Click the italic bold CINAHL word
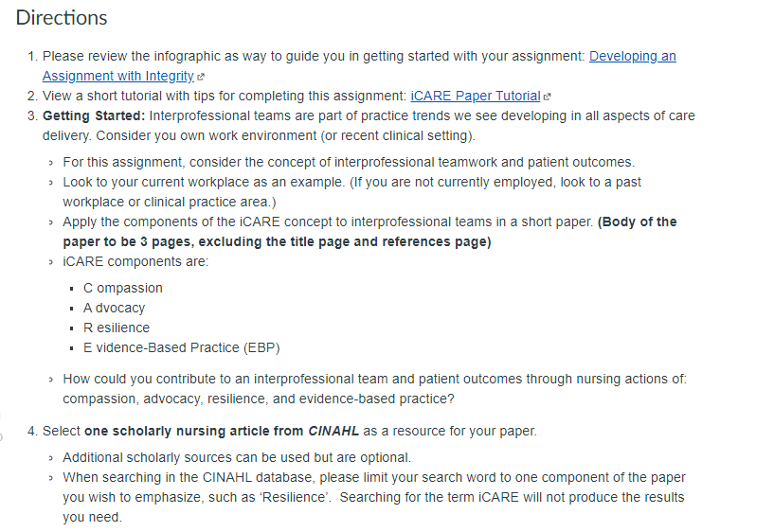This screenshot has width=774, height=532. tap(333, 431)
